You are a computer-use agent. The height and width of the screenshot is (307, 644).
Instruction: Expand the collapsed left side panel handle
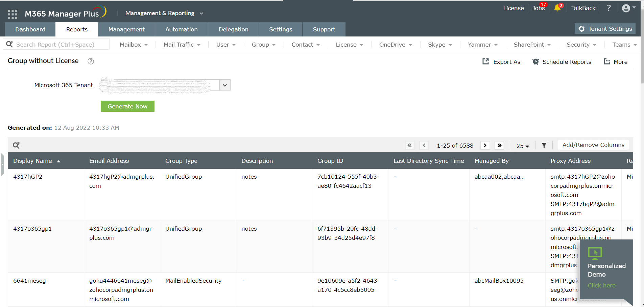(2, 165)
